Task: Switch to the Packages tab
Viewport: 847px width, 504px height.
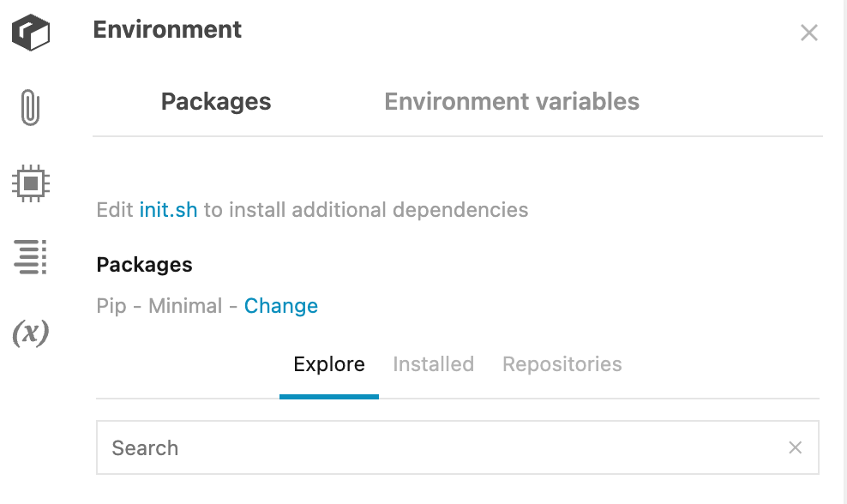Action: (215, 101)
